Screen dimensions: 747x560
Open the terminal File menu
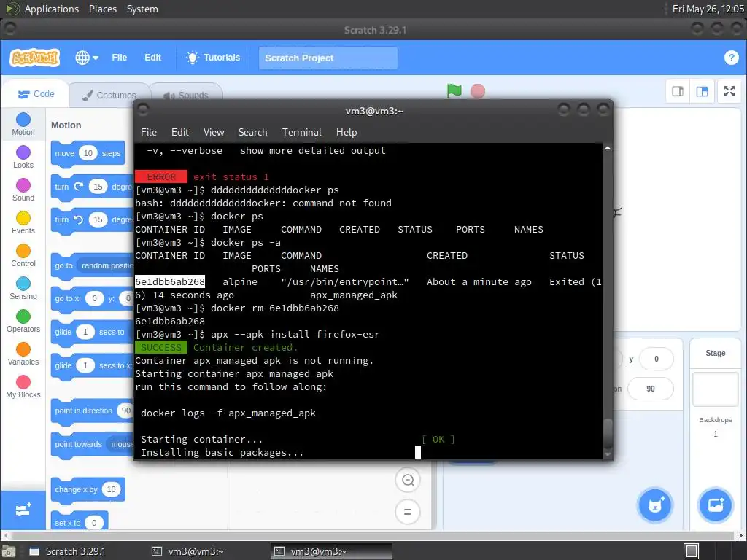tap(149, 133)
